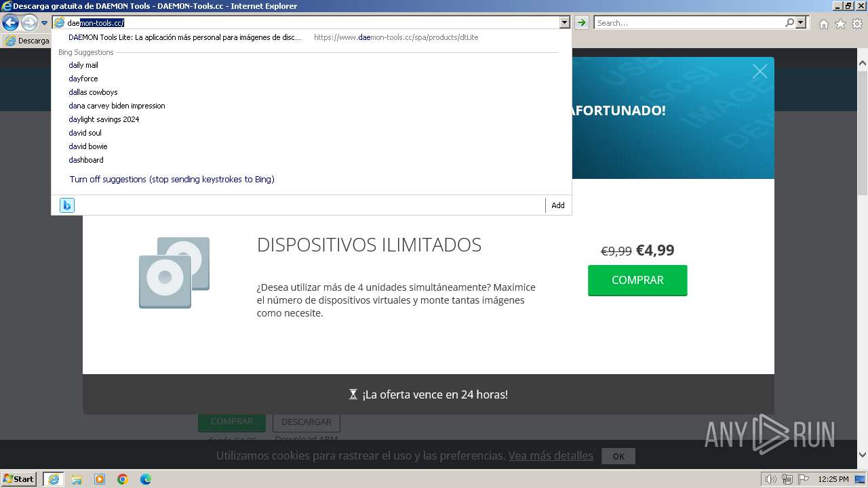Click the green Go arrow button
This screenshot has height=488, width=868.
pyautogui.click(x=581, y=23)
